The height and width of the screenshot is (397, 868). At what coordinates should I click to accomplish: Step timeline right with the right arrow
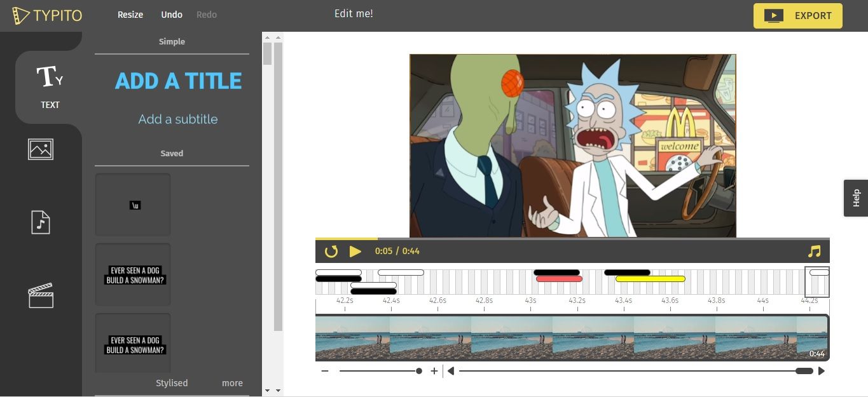point(822,371)
